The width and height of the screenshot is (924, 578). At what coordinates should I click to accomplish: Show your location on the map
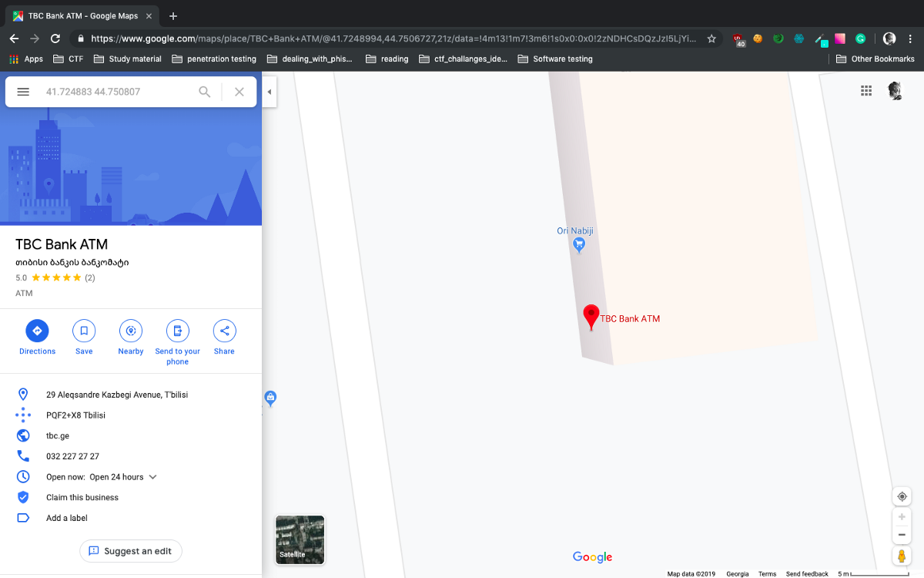click(902, 496)
